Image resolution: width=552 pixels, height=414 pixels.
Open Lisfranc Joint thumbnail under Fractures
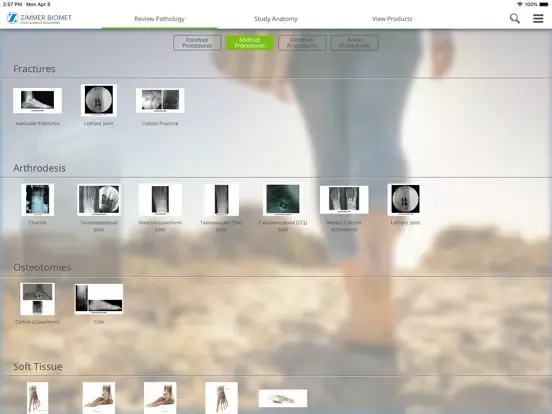pyautogui.click(x=99, y=100)
